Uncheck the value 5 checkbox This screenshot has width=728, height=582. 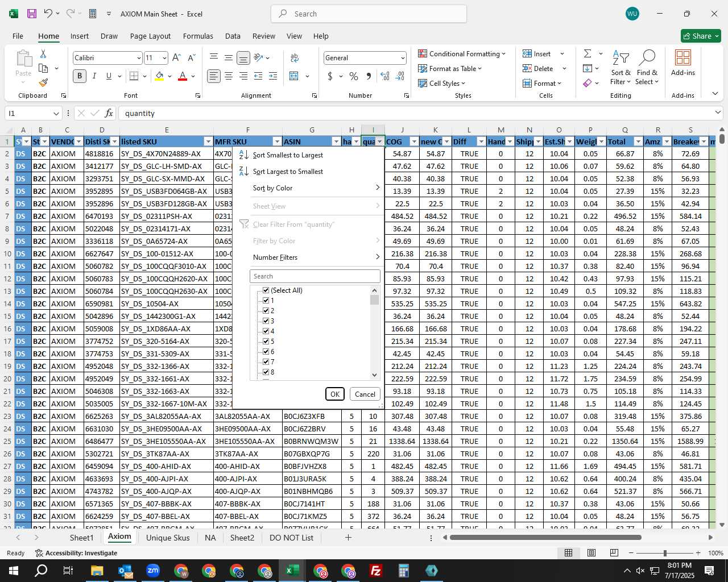click(266, 342)
